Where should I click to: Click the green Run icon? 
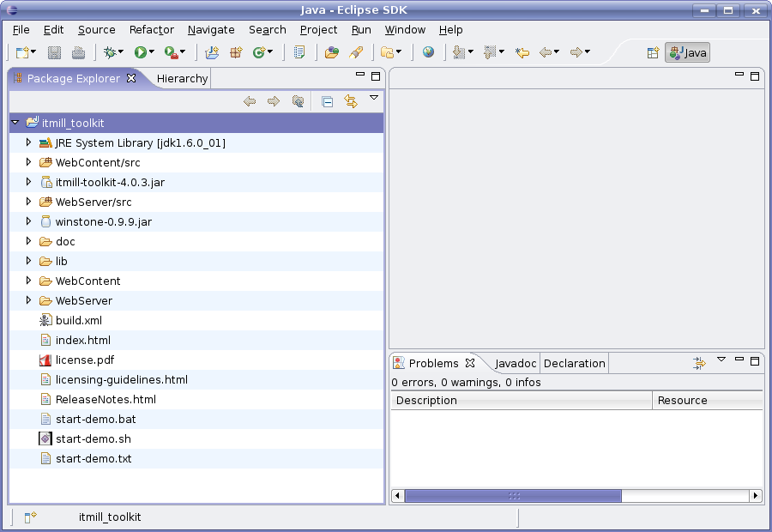142,52
